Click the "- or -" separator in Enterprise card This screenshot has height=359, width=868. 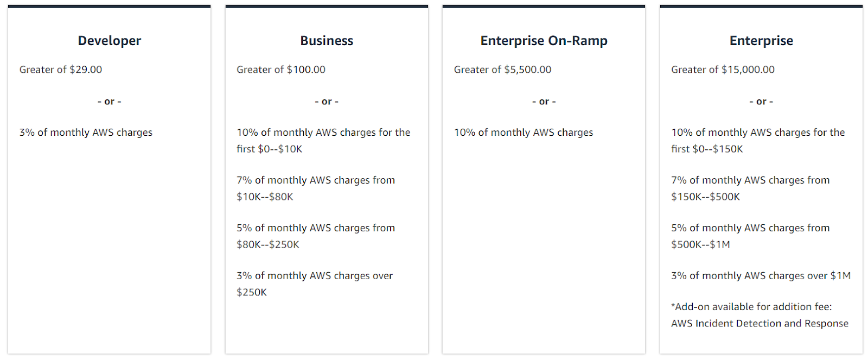point(761,102)
